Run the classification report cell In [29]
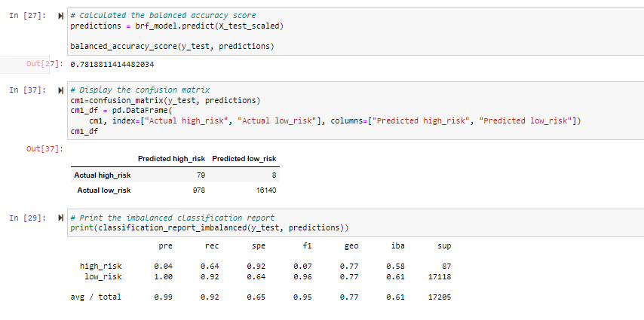Image resolution: width=644 pixels, height=320 pixels. (x=61, y=218)
